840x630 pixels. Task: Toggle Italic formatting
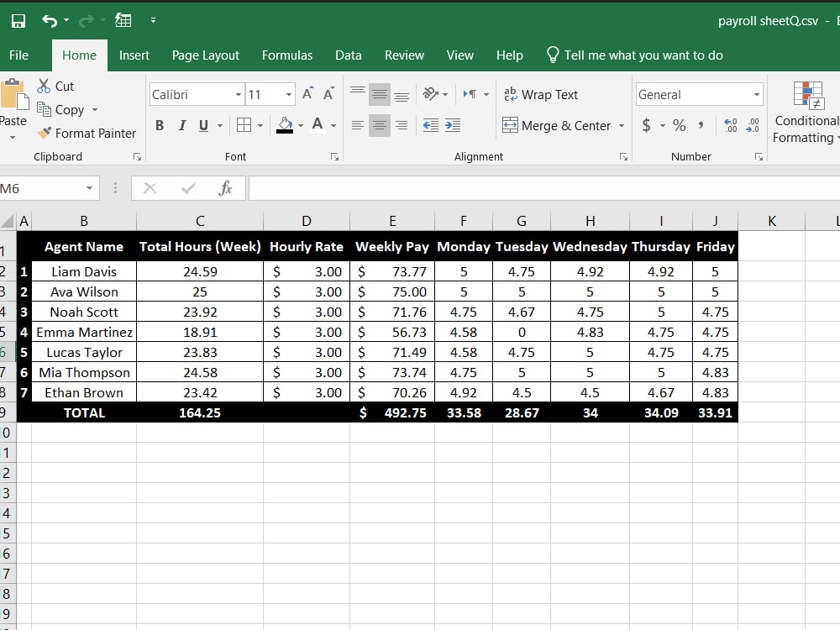pos(182,126)
